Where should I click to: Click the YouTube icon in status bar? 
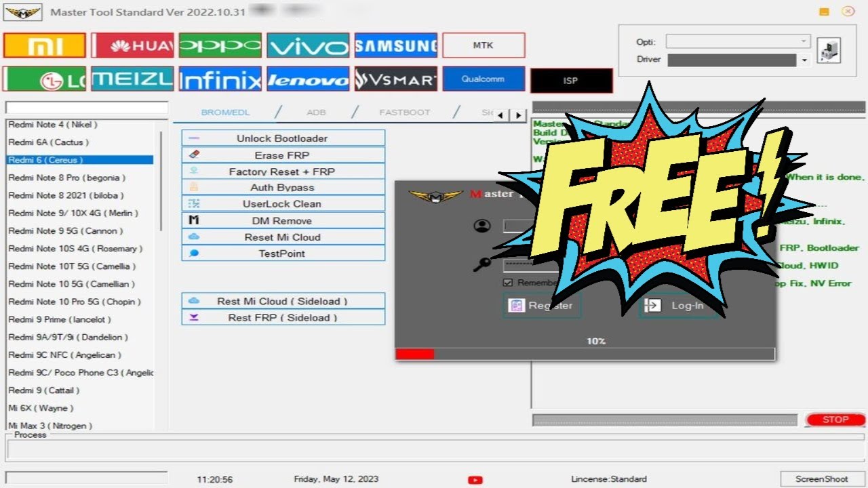coord(475,480)
